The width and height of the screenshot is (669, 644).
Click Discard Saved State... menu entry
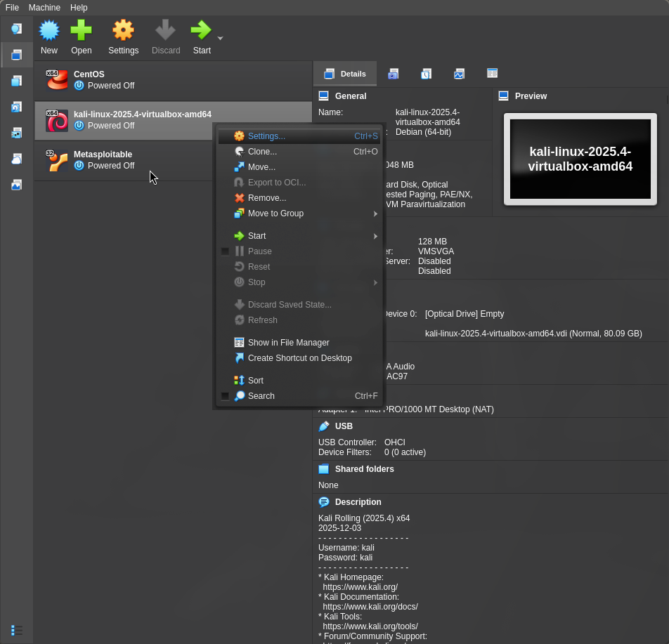click(299, 305)
